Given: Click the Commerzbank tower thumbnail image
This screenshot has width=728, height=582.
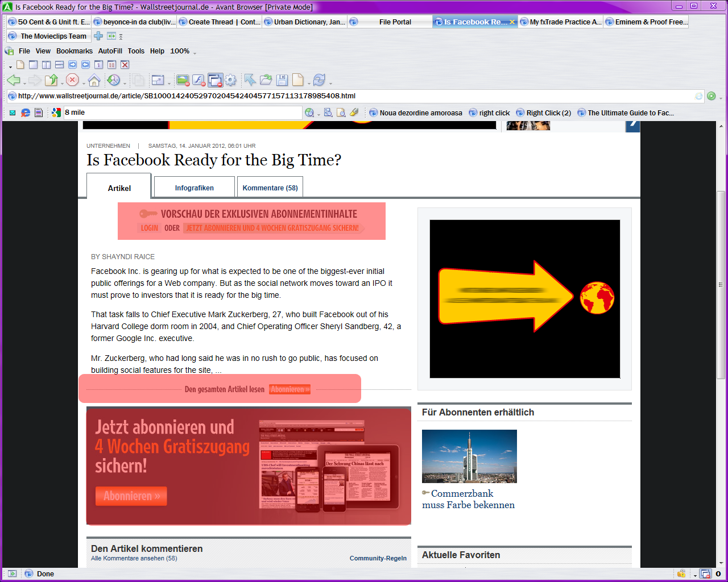Looking at the screenshot, I should pyautogui.click(x=469, y=456).
